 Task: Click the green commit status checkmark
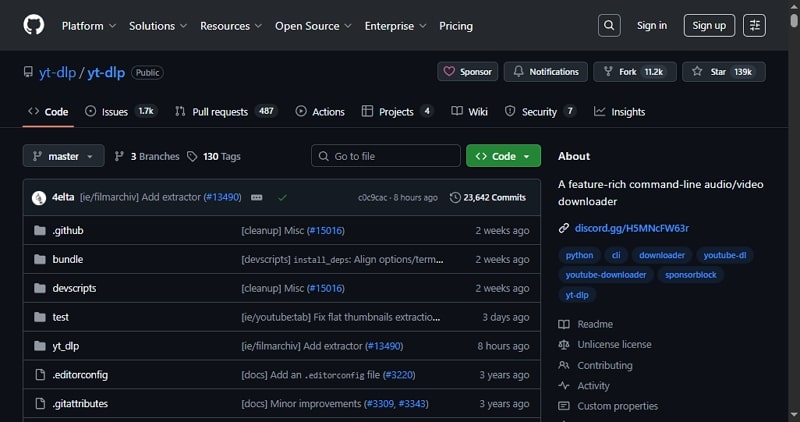283,198
